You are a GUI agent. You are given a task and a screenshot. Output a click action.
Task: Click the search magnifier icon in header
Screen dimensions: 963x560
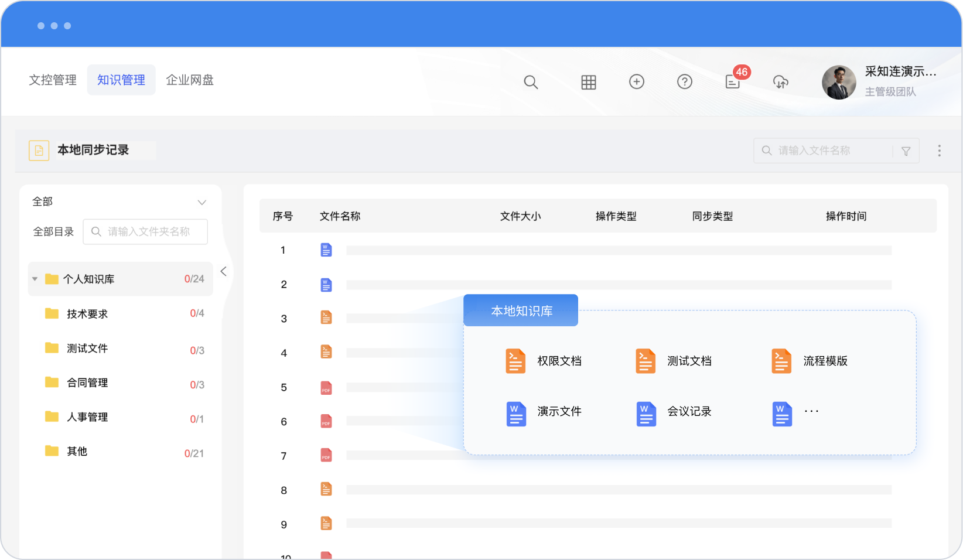coord(531,82)
